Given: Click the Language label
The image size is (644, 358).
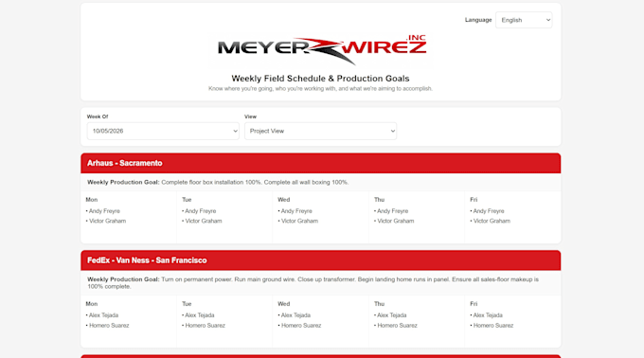Looking at the screenshot, I should pyautogui.click(x=478, y=20).
